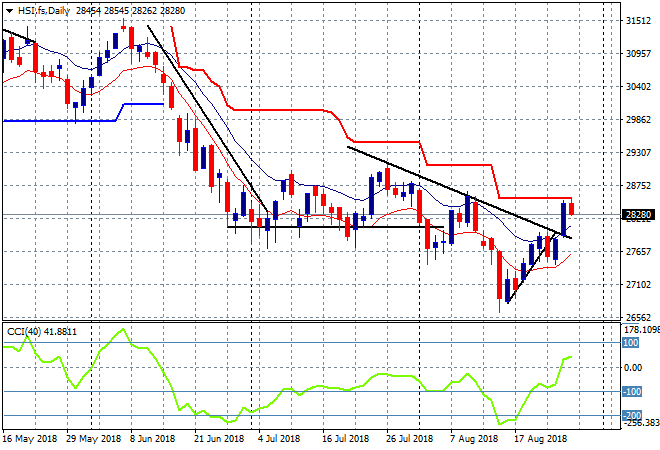Click the 28752 price axis value
Image resolution: width=660 pixels, height=450 pixels.
638,186
